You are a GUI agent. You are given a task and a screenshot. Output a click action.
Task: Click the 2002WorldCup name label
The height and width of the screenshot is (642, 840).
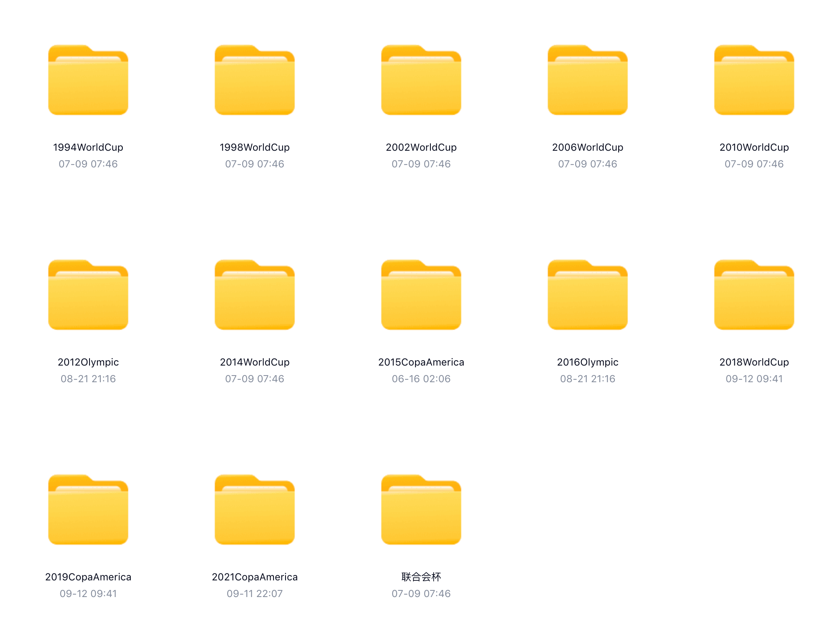(421, 147)
